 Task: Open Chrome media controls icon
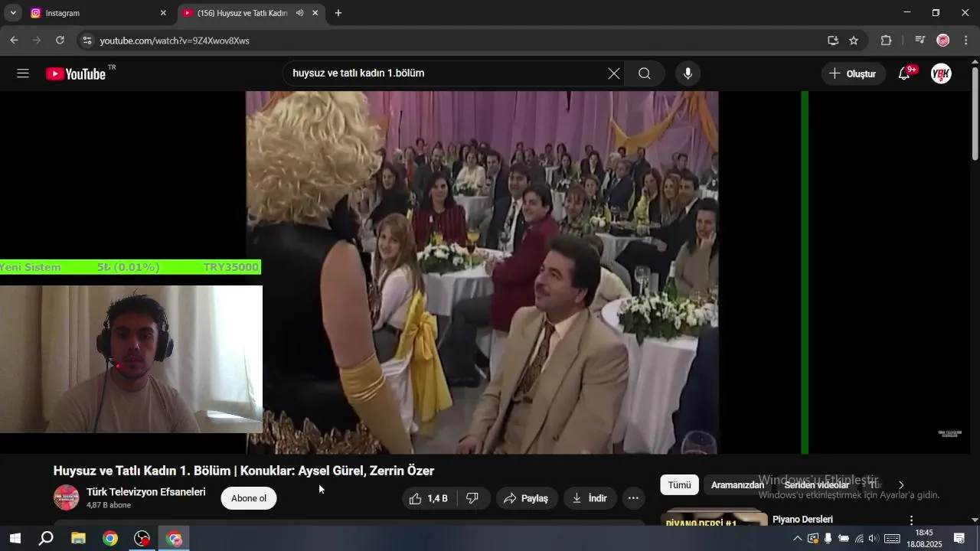pyautogui.click(x=920, y=41)
